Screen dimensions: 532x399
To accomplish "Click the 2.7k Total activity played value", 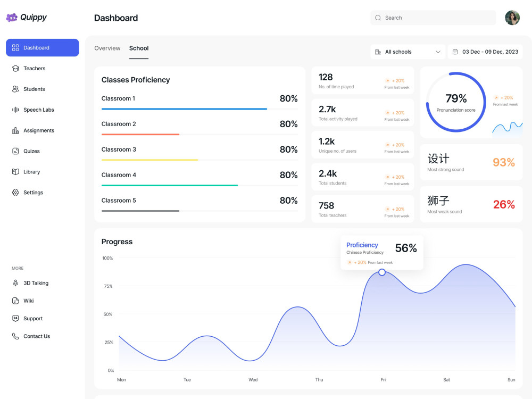I will click(327, 109).
